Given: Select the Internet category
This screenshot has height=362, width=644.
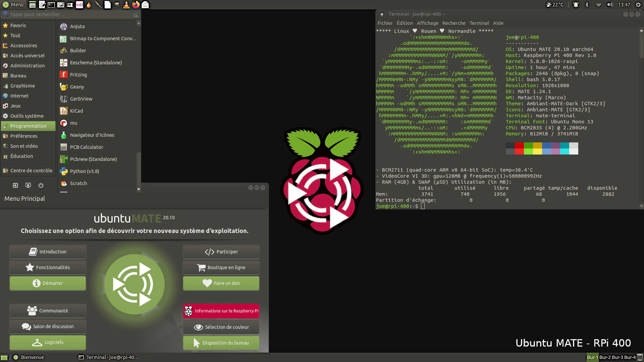Looking at the screenshot, I should 28,96.
